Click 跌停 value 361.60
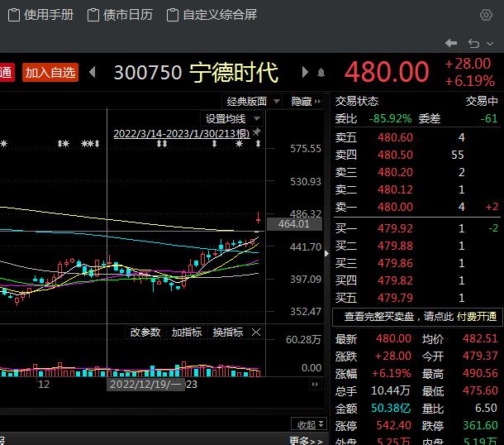The height and width of the screenshot is (445, 504). click(x=480, y=425)
